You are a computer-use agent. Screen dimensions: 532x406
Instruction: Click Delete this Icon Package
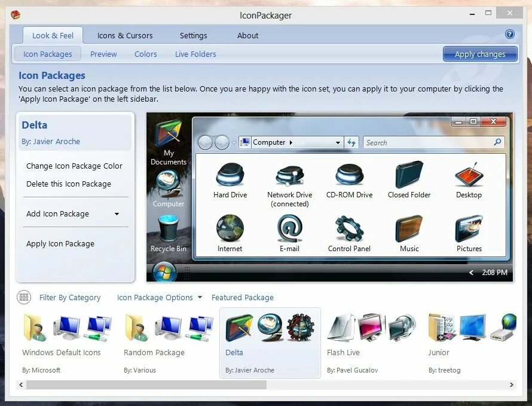(x=69, y=184)
